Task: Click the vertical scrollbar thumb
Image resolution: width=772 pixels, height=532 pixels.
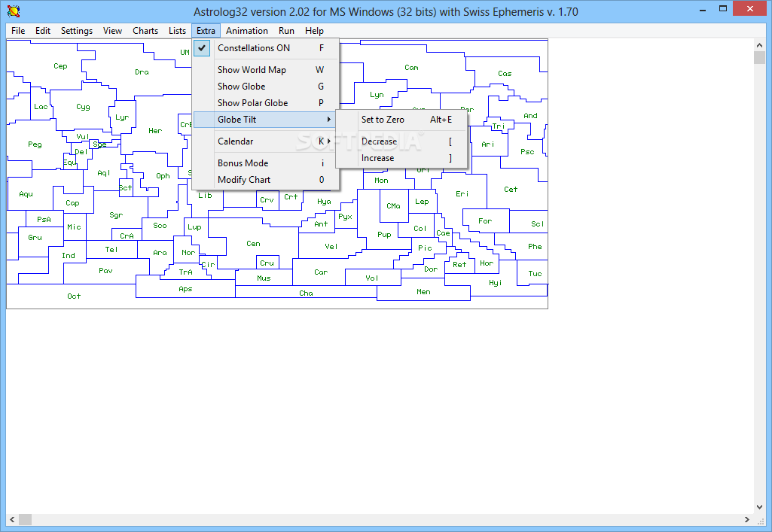Action: (x=759, y=57)
